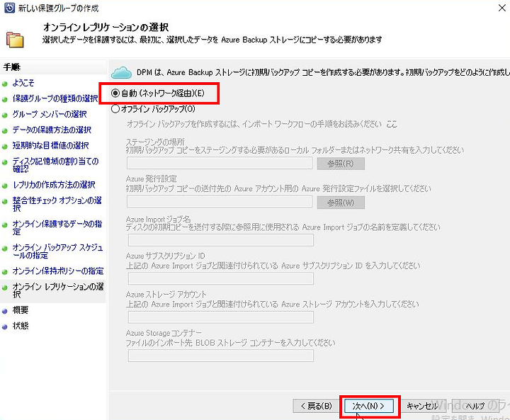This screenshot has height=420, width=510.
Task: Click the DPM app icon in the title bar
Action: 9,8
